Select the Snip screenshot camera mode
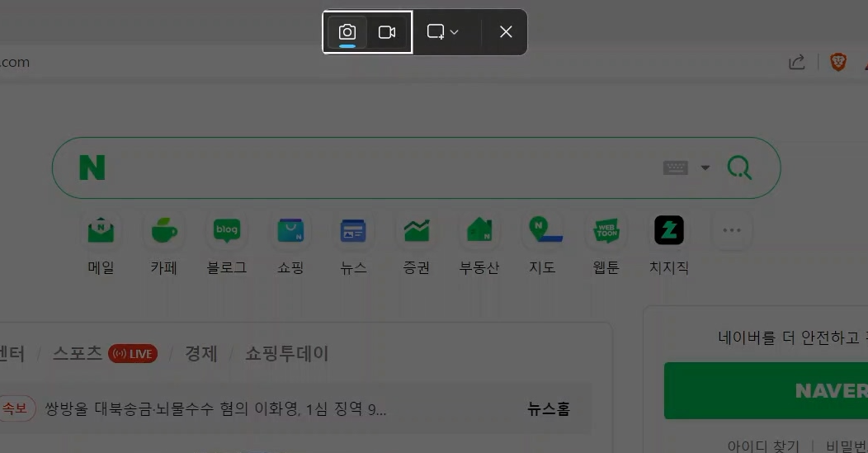The height and width of the screenshot is (453, 868). point(347,32)
